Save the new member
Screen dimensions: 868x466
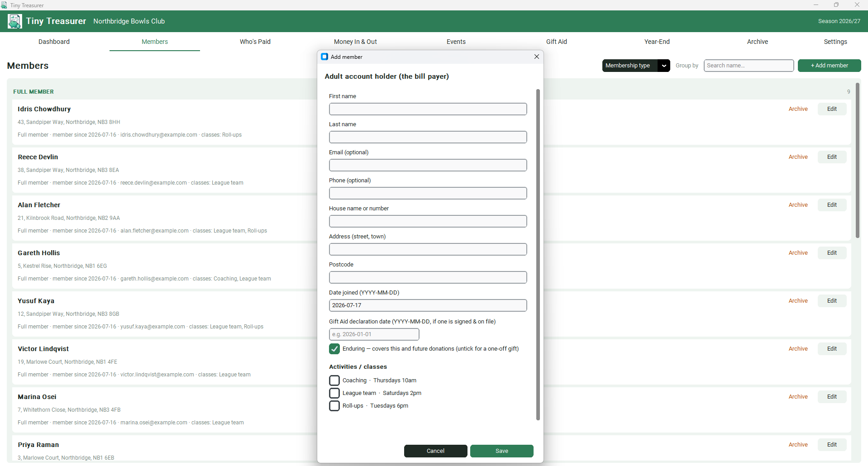(502, 451)
